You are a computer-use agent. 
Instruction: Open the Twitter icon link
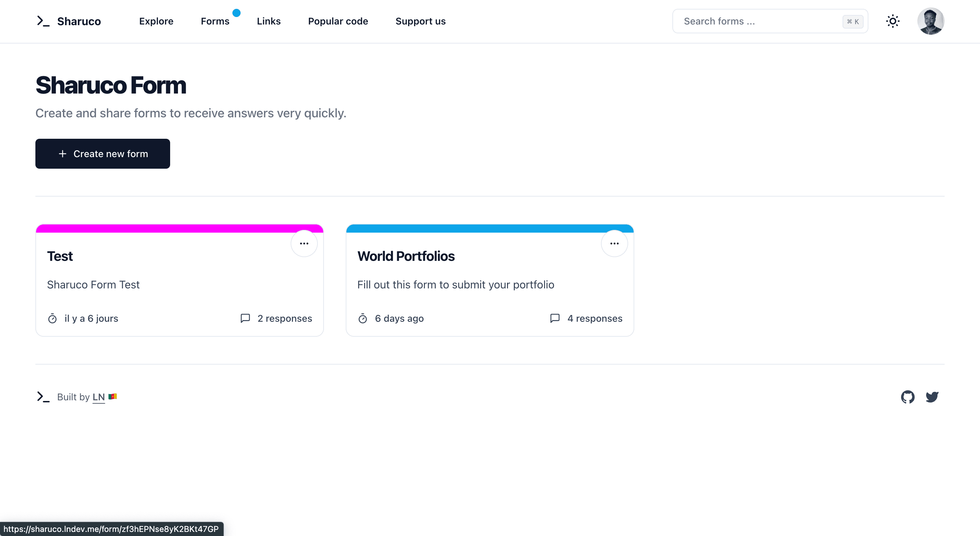pos(932,397)
